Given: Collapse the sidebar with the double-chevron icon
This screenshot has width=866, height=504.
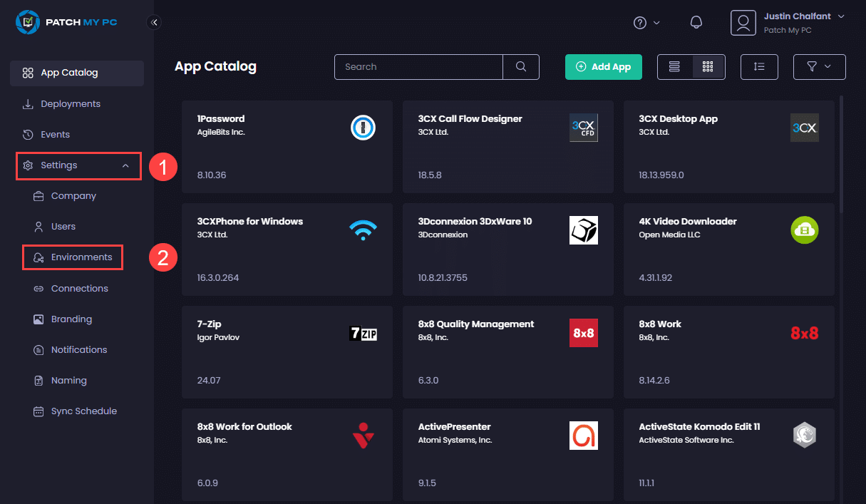Looking at the screenshot, I should pyautogui.click(x=154, y=23).
